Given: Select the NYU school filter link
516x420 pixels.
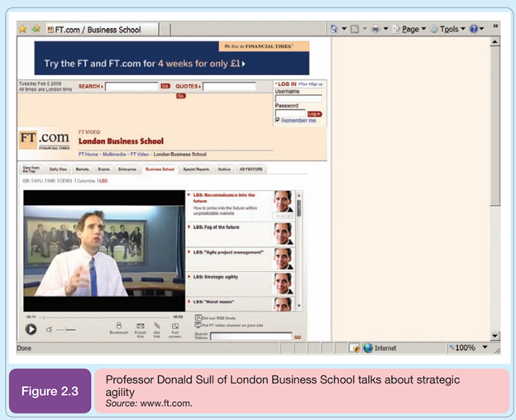Looking at the screenshot, I should click(x=38, y=180).
